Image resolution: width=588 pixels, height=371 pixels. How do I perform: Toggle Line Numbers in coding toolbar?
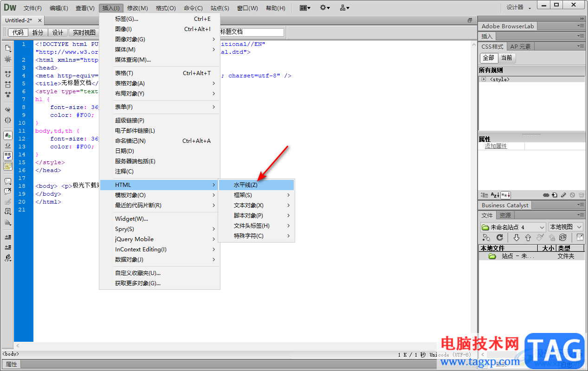click(8, 135)
